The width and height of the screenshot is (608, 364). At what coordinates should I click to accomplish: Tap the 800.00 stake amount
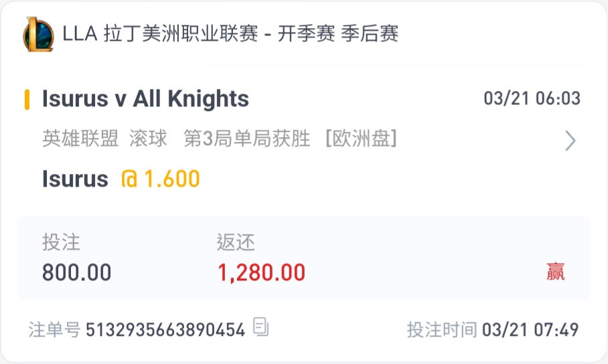pos(77,272)
